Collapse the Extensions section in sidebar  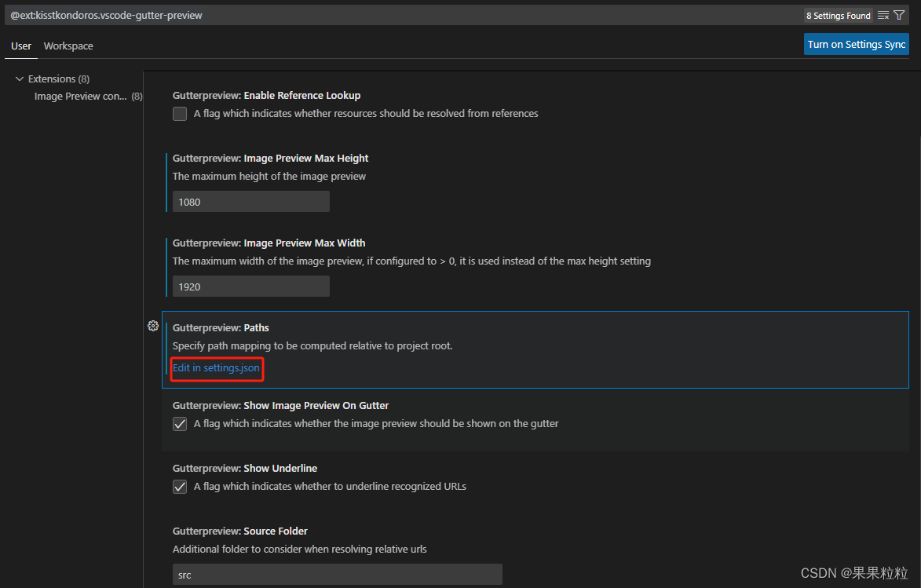pyautogui.click(x=20, y=79)
